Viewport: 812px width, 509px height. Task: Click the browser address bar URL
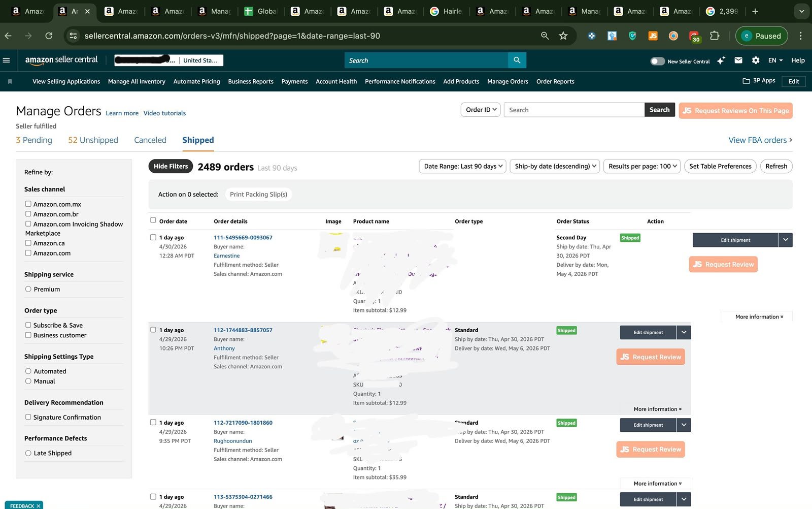click(x=232, y=36)
